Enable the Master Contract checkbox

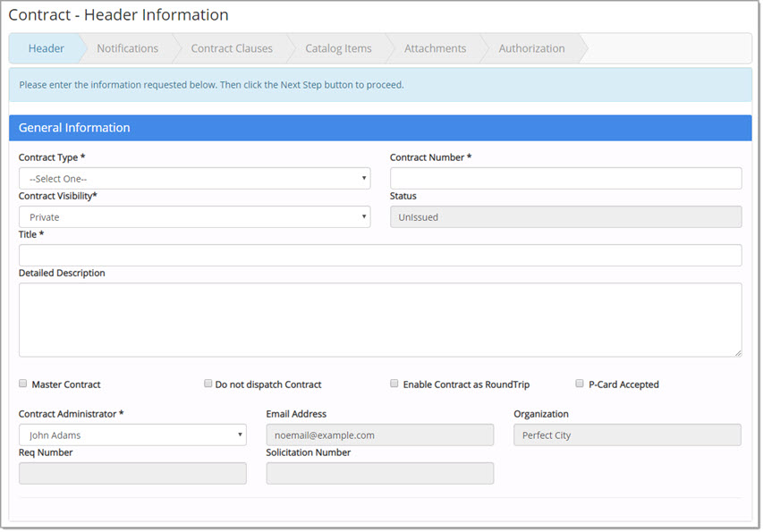point(22,383)
